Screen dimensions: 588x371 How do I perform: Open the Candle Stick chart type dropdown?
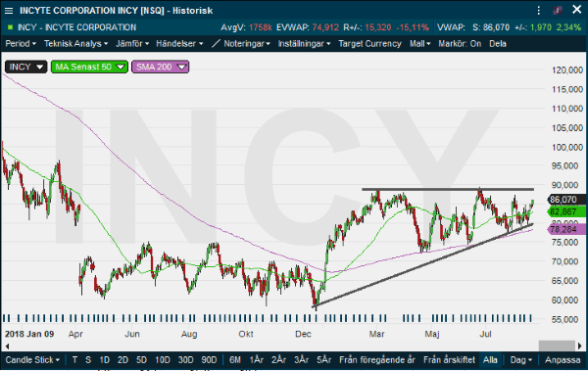tap(32, 360)
